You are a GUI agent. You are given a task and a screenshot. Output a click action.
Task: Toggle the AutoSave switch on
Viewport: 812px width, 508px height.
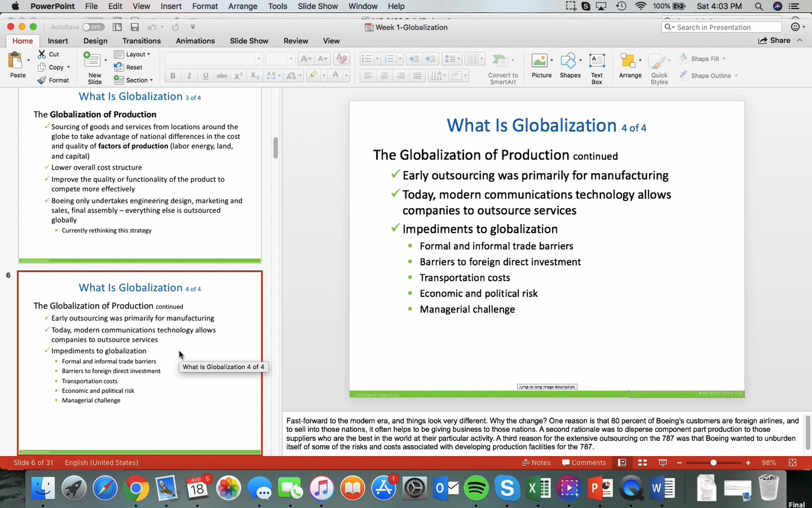click(93, 27)
